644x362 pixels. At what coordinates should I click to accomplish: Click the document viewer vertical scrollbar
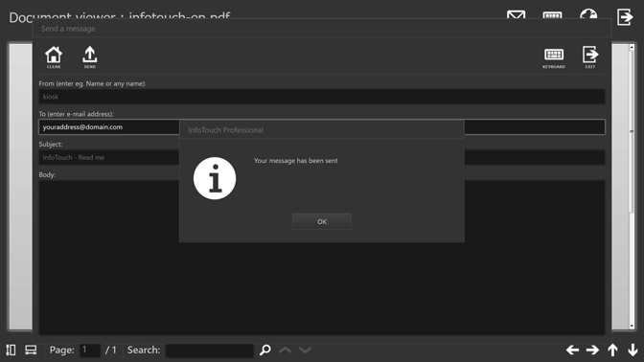point(632,187)
